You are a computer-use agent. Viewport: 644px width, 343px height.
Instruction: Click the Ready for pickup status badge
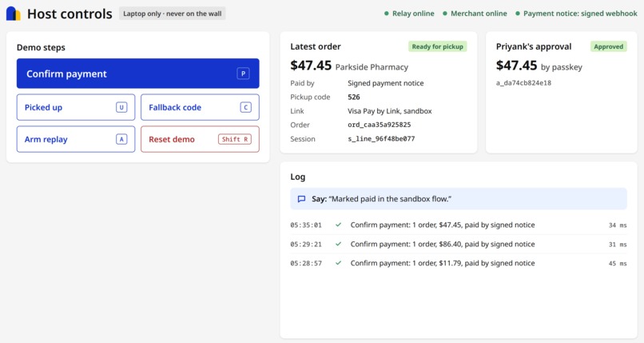[437, 46]
